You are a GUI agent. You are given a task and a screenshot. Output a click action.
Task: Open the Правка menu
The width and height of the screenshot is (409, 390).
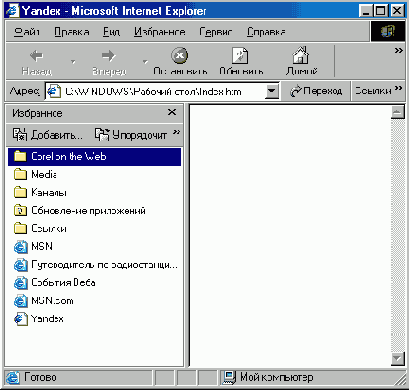(x=72, y=32)
